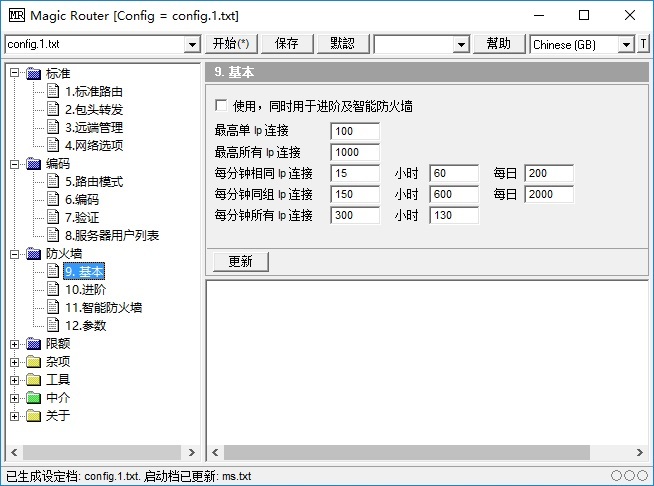Click the output panel horizontal scrollbar thumb
The height and width of the screenshot is (486, 654).
click(x=407, y=452)
